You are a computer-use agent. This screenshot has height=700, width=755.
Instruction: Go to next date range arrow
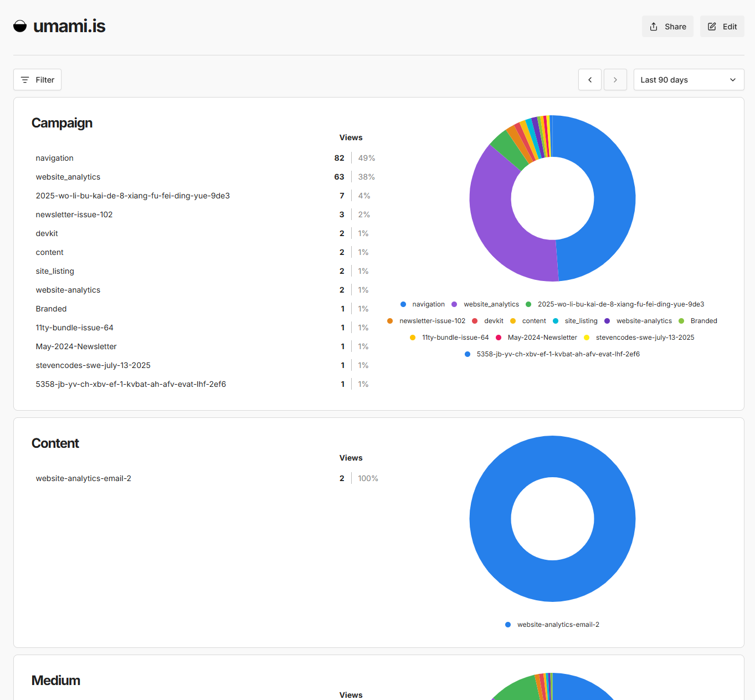click(615, 80)
